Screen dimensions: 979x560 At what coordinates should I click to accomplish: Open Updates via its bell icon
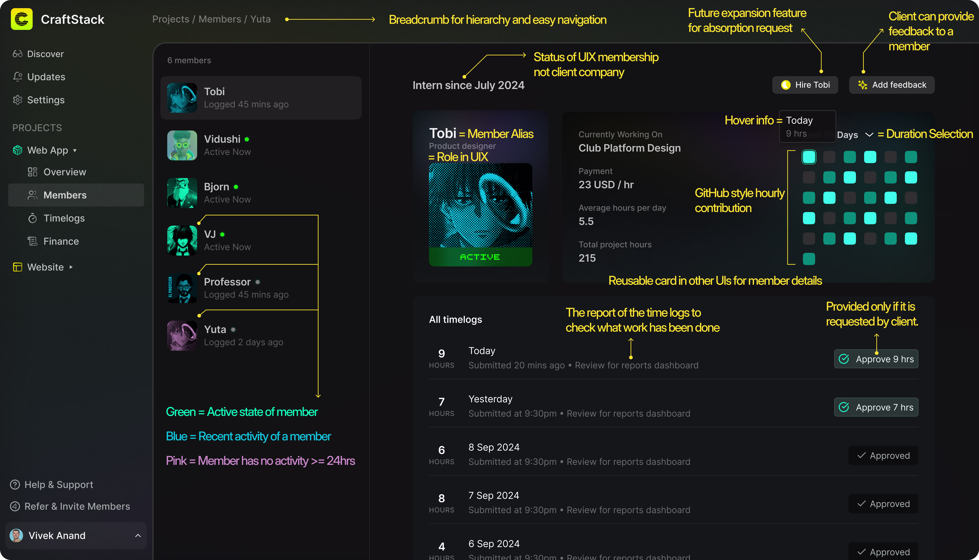coord(18,77)
